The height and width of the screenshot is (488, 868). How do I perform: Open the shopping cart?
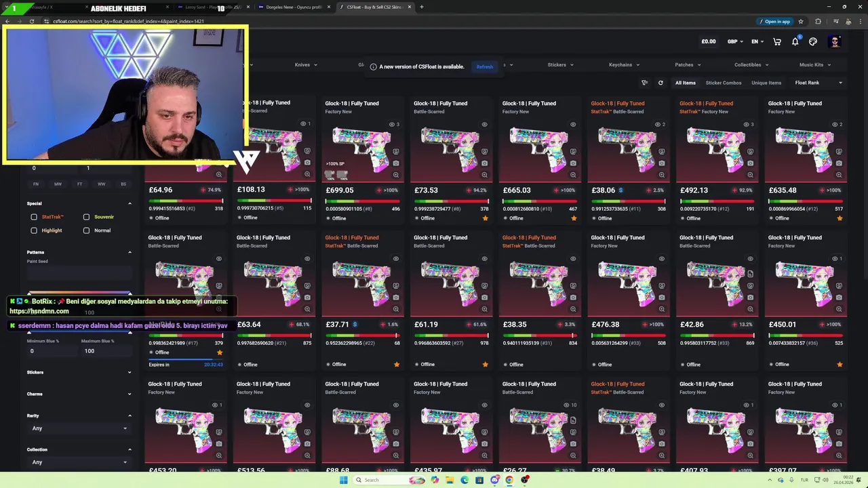(777, 41)
